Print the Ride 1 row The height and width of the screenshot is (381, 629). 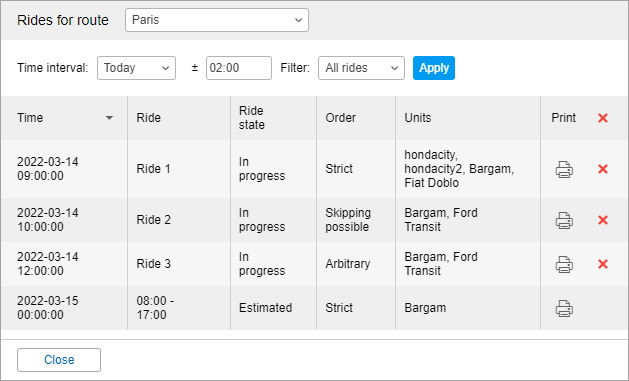pyautogui.click(x=564, y=169)
